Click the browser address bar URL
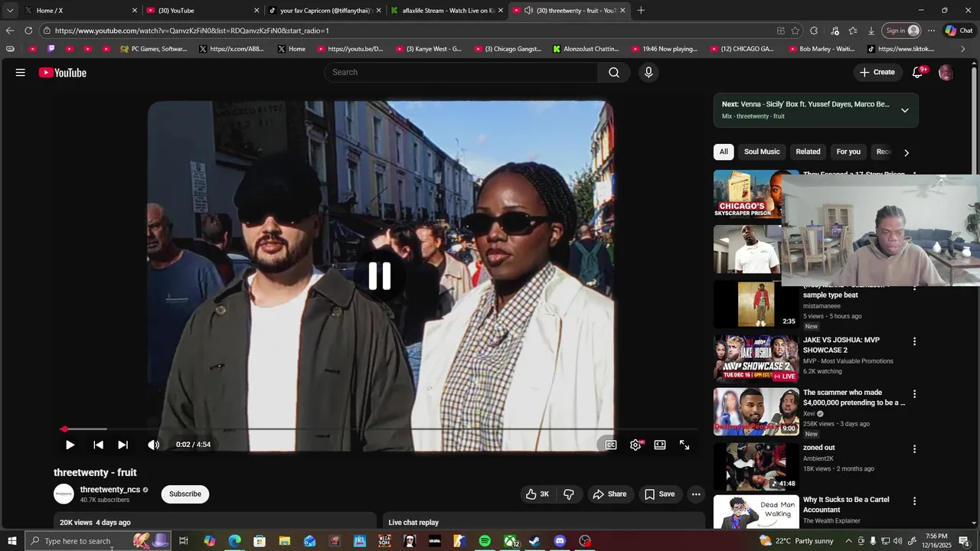This screenshot has width=980, height=551. 192,31
